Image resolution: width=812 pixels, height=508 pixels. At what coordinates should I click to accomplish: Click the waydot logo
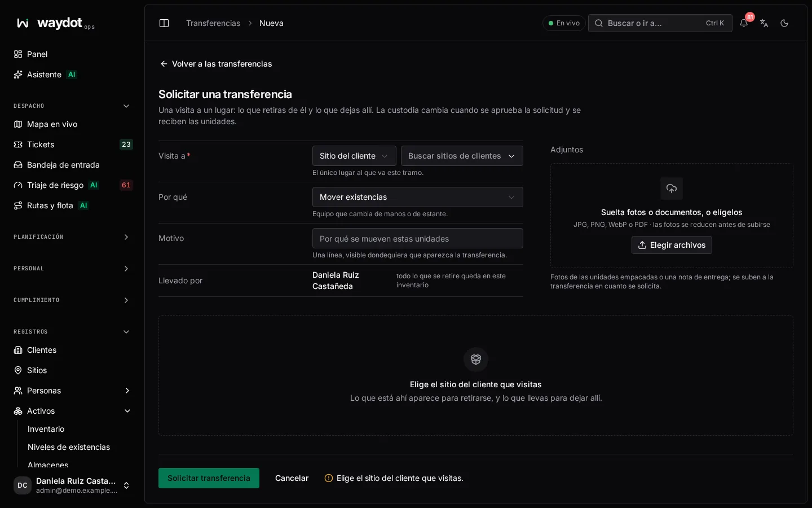pos(55,23)
